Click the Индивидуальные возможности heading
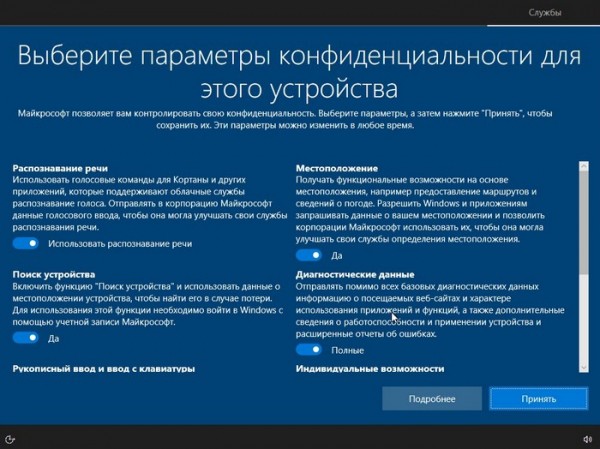The height and width of the screenshot is (449, 600). point(370,369)
